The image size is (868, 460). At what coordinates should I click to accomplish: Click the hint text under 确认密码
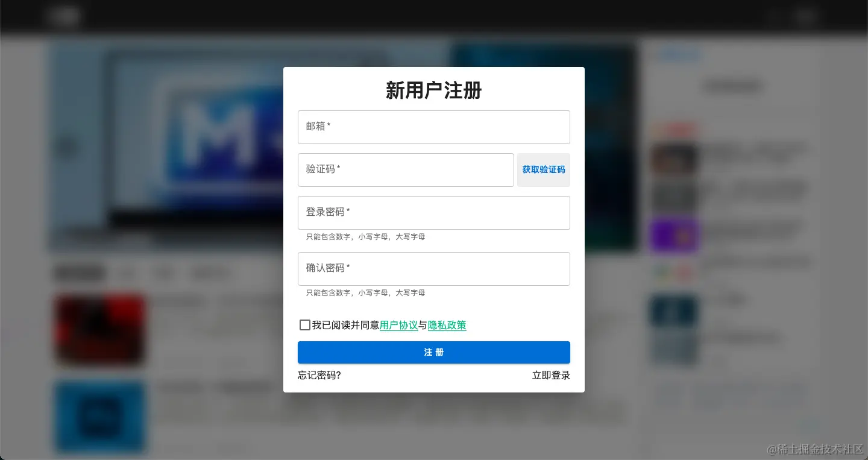(365, 293)
